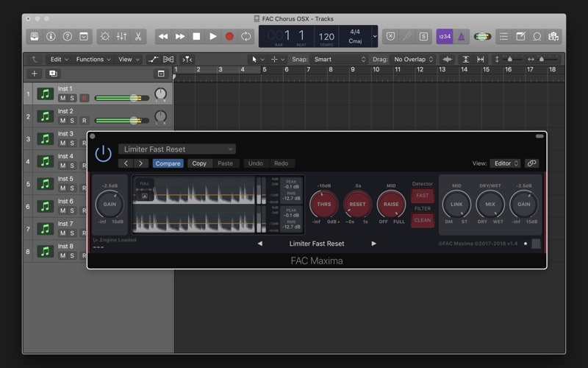Click the red THRS threshold knob

(x=324, y=205)
